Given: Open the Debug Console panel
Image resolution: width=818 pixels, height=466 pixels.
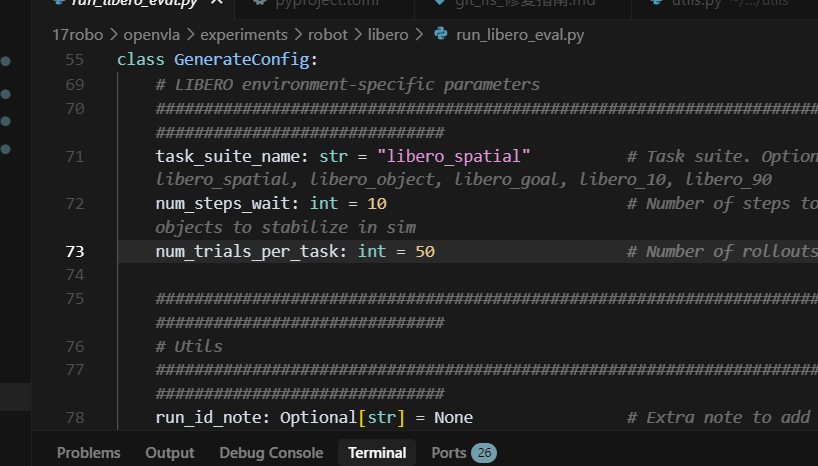Looking at the screenshot, I should coord(271,453).
